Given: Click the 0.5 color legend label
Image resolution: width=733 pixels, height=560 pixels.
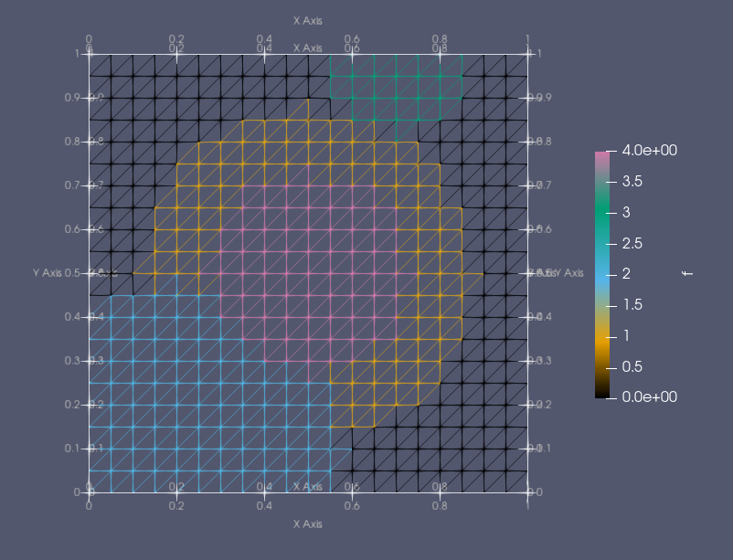Looking at the screenshot, I should coord(632,367).
